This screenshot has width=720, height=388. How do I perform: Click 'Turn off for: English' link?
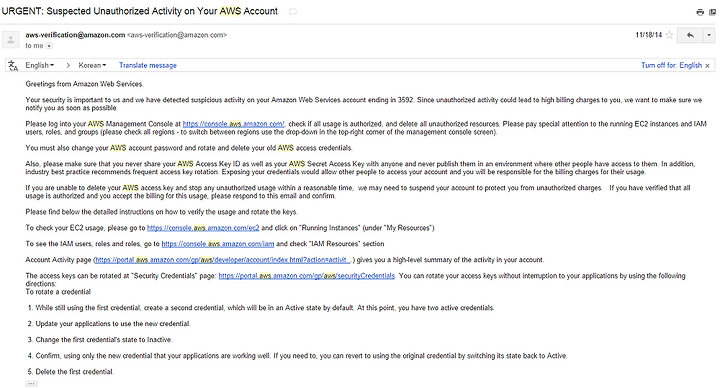click(x=671, y=65)
